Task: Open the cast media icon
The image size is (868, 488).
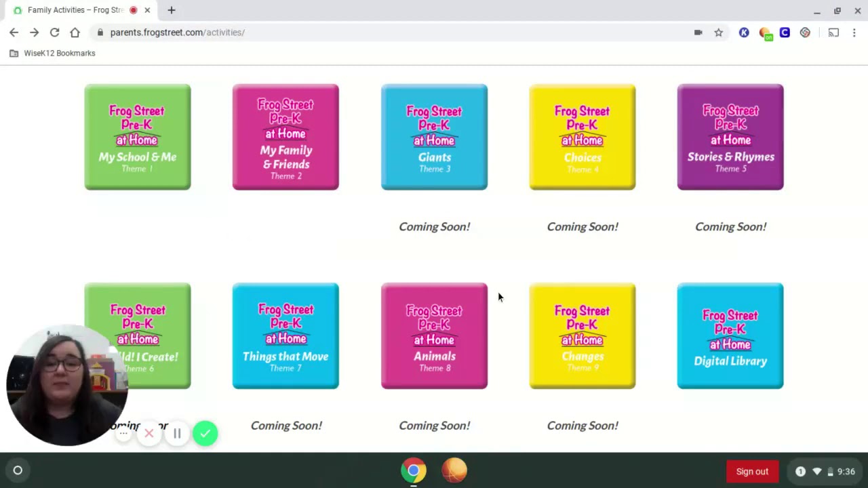Action: tap(833, 33)
